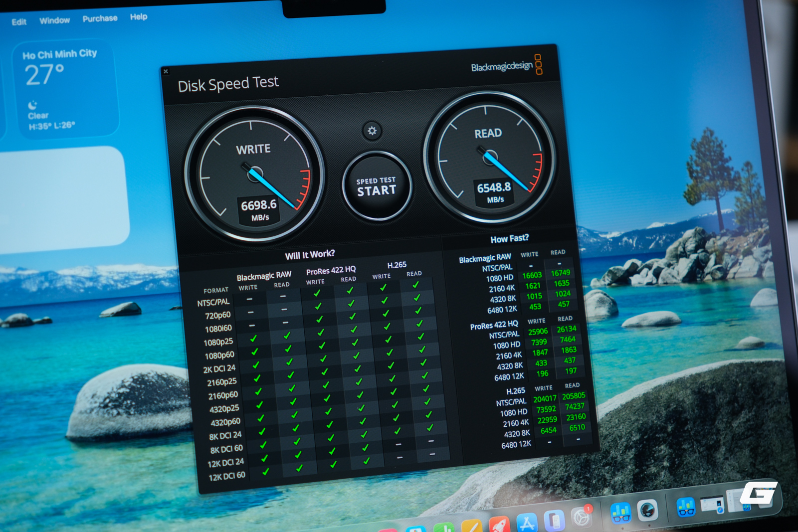This screenshot has height=532, width=798.
Task: Click the Disk Speed Test speedometer dock icon
Action: coord(647,510)
